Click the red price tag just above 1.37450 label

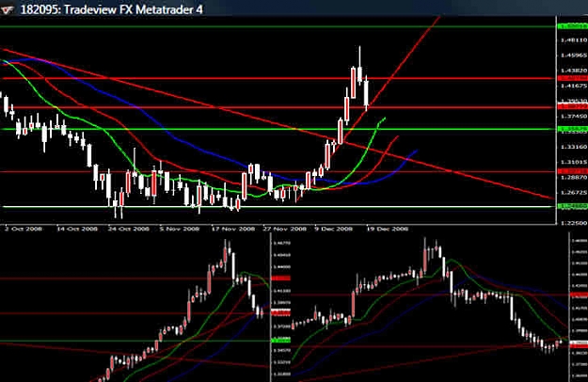pyautogui.click(x=573, y=106)
